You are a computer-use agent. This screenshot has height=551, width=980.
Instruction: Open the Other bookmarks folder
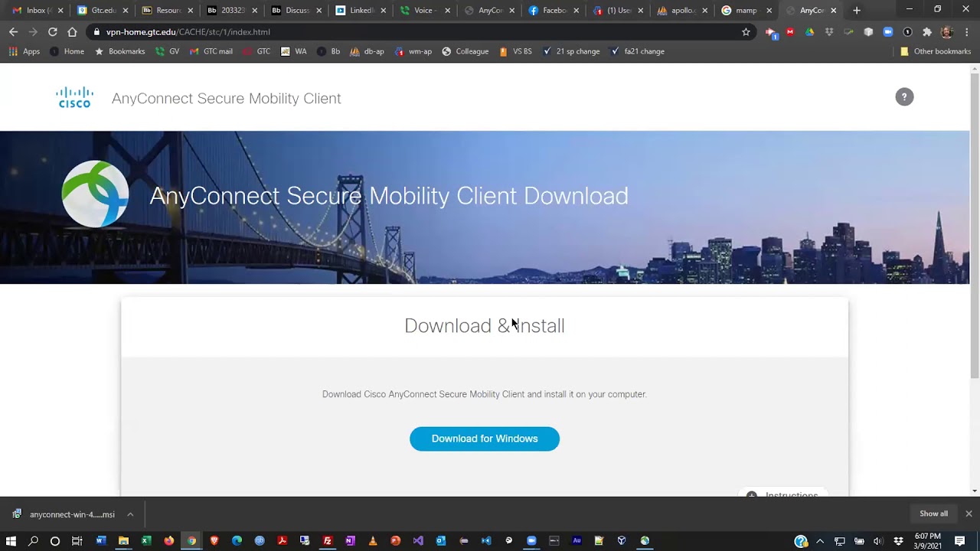[x=935, y=51]
